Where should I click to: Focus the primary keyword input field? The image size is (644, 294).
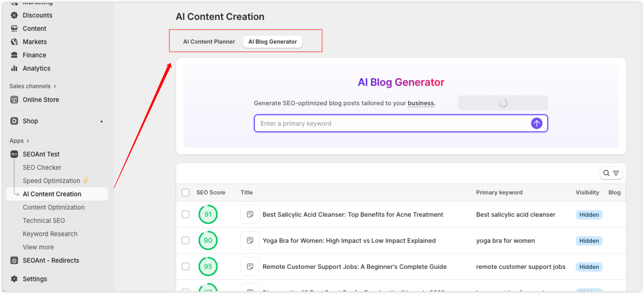[392, 123]
